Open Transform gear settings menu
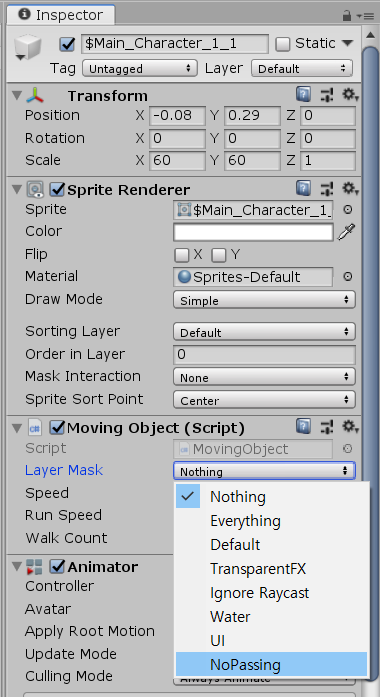This screenshot has height=697, width=380. (350, 95)
